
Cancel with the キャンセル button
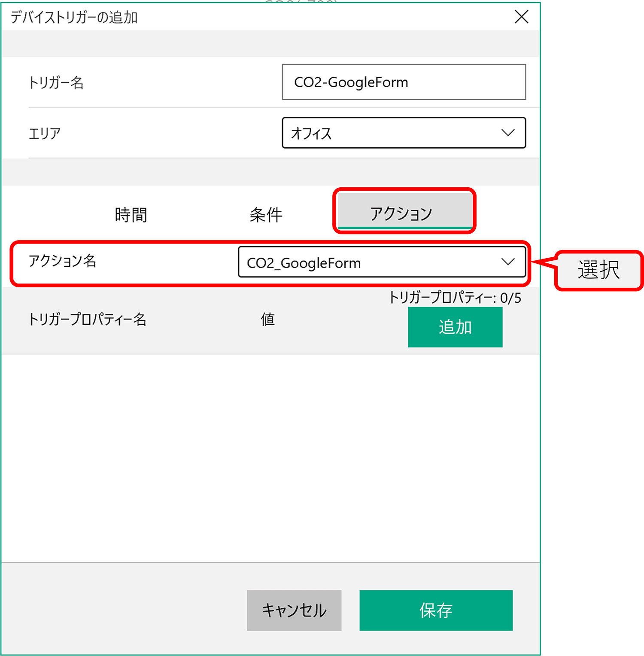pyautogui.click(x=294, y=610)
